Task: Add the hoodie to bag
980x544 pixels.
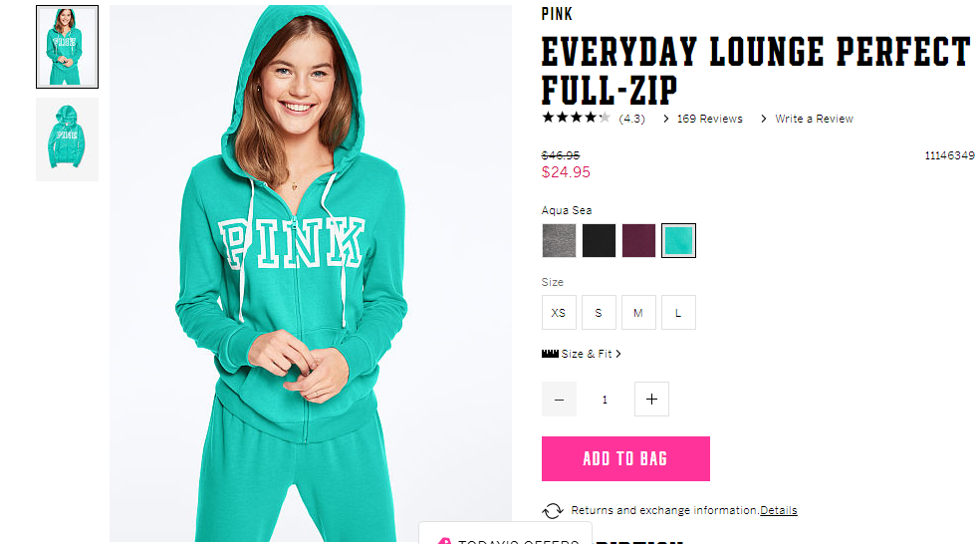Action: [x=625, y=459]
